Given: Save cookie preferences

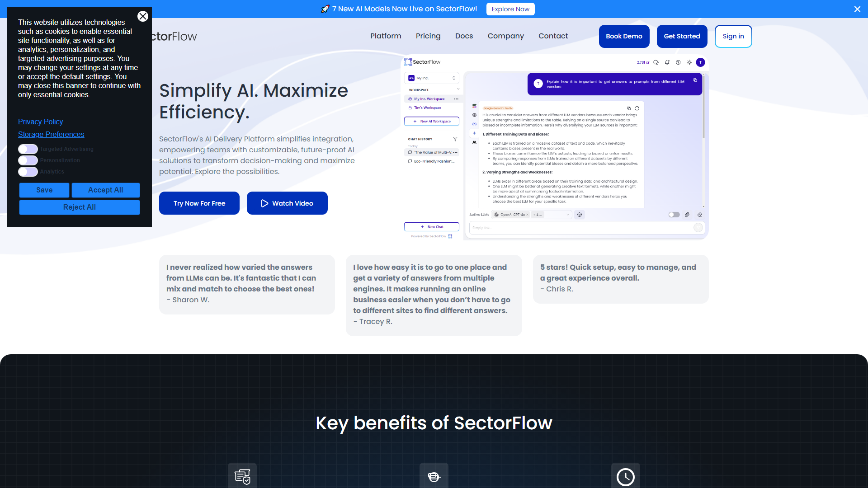Looking at the screenshot, I should click(x=44, y=190).
